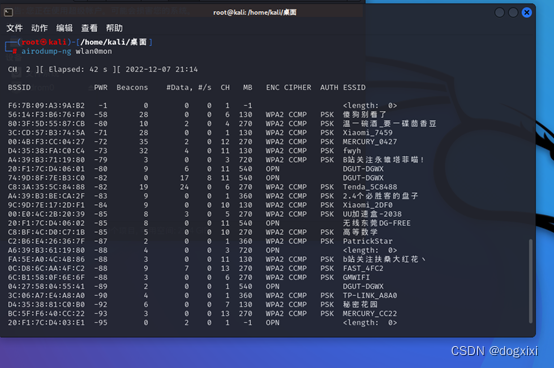Click ESSID Tenda_5C8488

370,187
